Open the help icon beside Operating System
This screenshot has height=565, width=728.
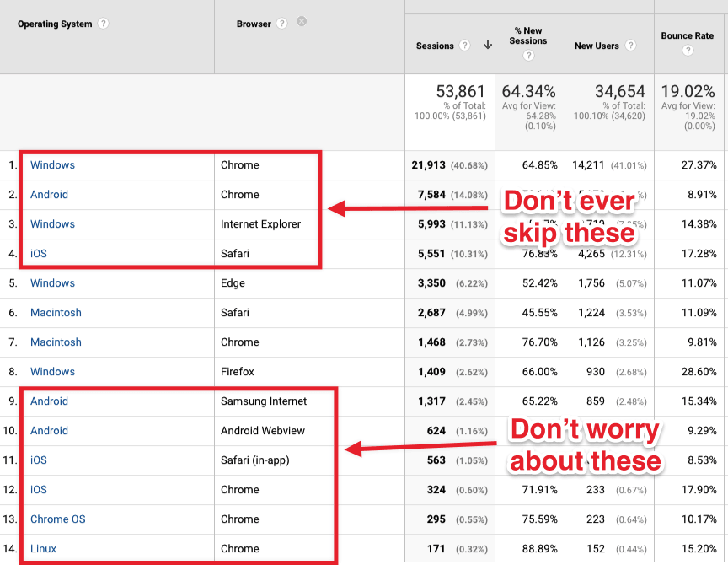[103, 24]
